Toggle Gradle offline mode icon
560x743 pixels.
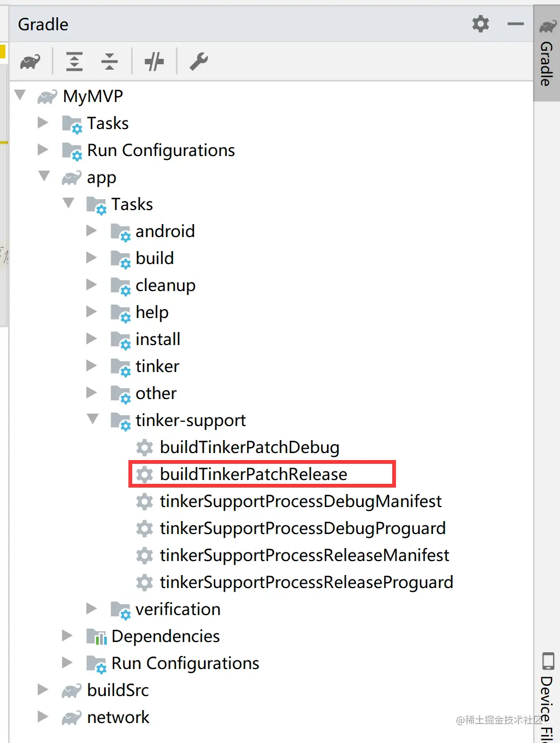tap(154, 62)
